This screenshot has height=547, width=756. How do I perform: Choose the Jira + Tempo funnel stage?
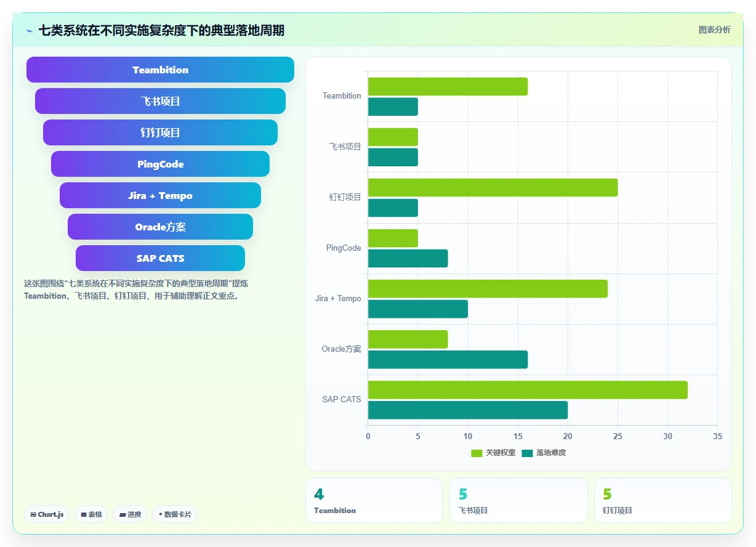pyautogui.click(x=160, y=195)
